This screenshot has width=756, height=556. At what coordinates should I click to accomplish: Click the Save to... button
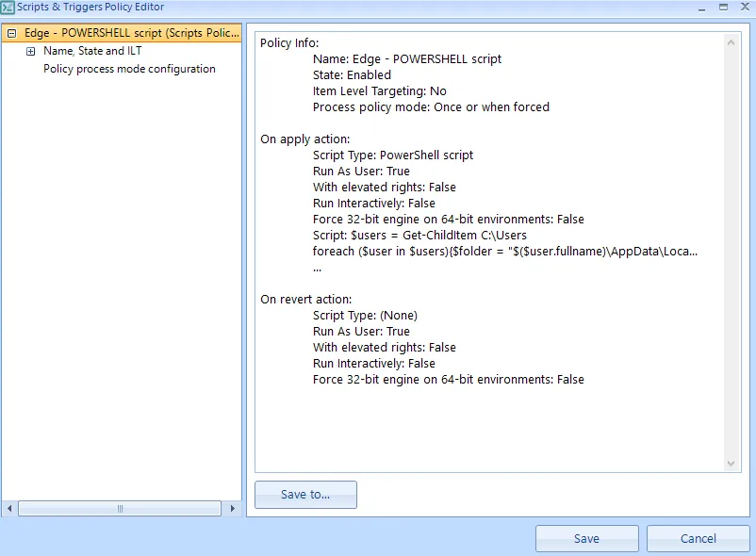tap(305, 495)
